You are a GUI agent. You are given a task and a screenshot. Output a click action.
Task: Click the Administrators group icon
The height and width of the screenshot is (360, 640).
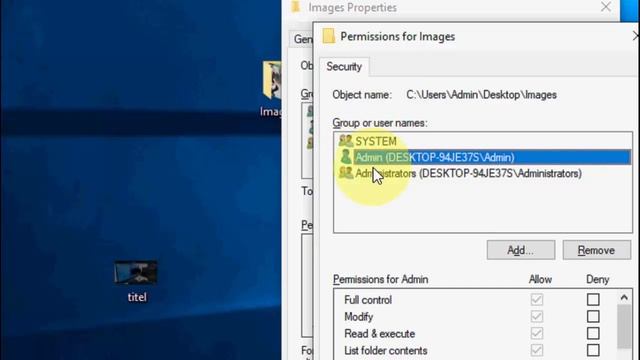pyautogui.click(x=345, y=173)
